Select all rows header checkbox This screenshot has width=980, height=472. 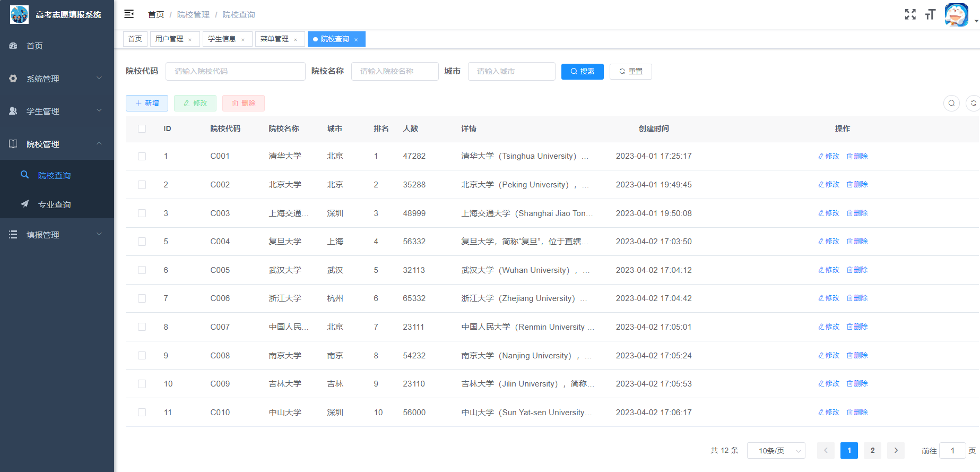point(142,128)
